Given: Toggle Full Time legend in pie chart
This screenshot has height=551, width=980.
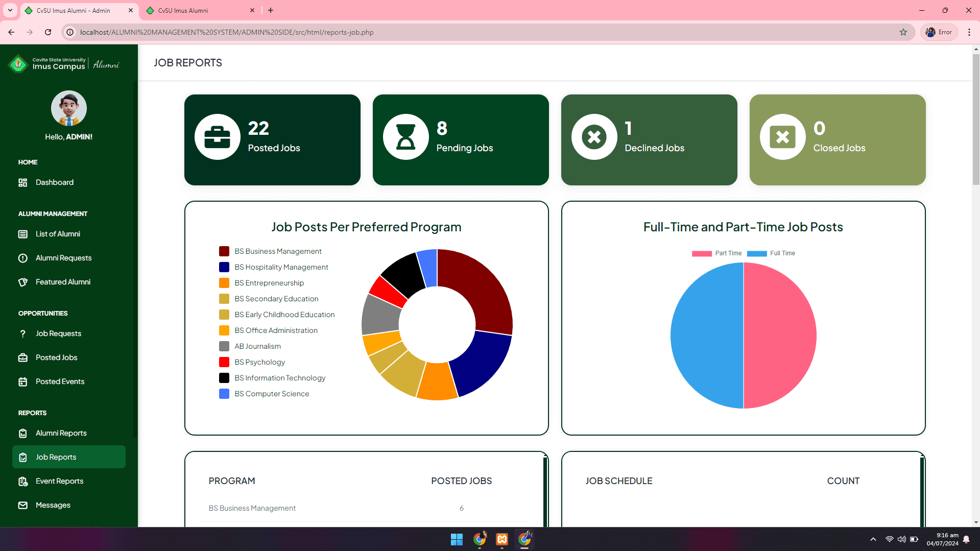Looking at the screenshot, I should [x=771, y=253].
